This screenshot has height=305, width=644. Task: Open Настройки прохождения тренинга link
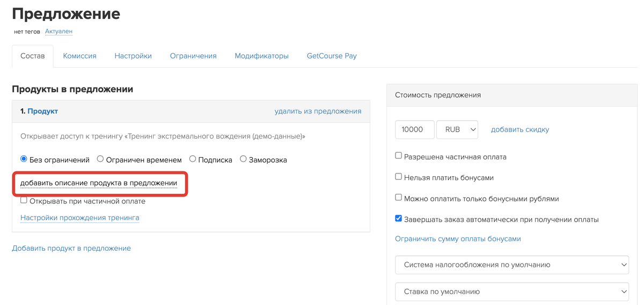(x=79, y=218)
